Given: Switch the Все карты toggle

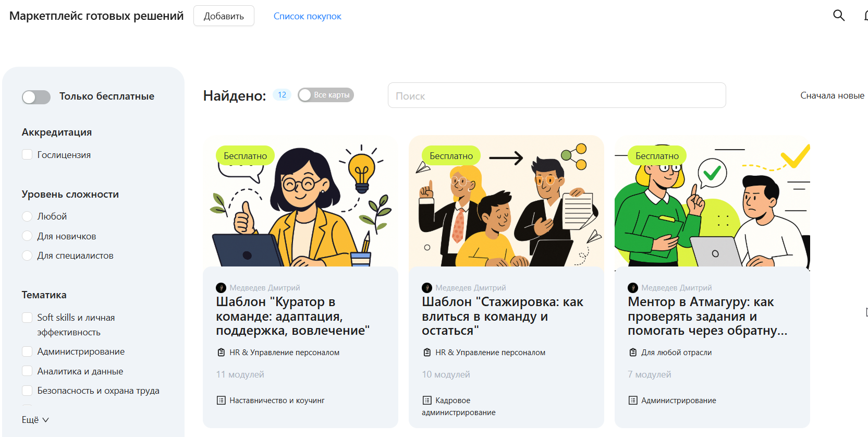Looking at the screenshot, I should point(325,95).
